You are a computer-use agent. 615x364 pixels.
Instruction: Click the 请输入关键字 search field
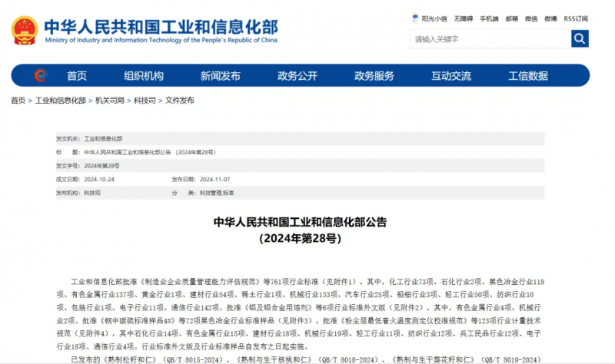point(490,39)
